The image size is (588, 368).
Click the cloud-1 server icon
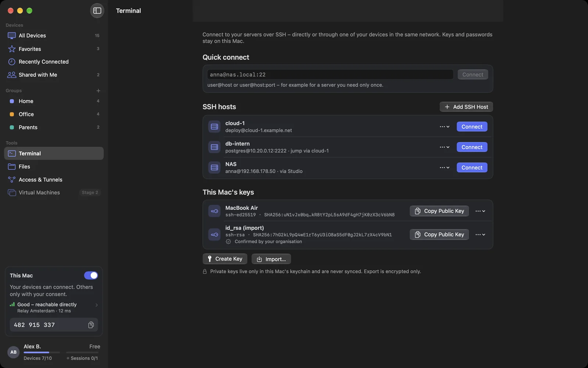[x=214, y=127]
